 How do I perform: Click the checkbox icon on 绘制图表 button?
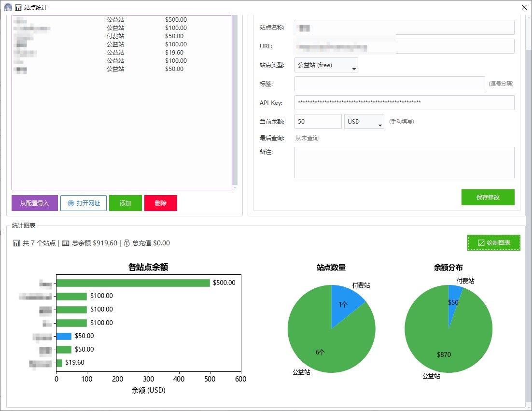click(481, 242)
